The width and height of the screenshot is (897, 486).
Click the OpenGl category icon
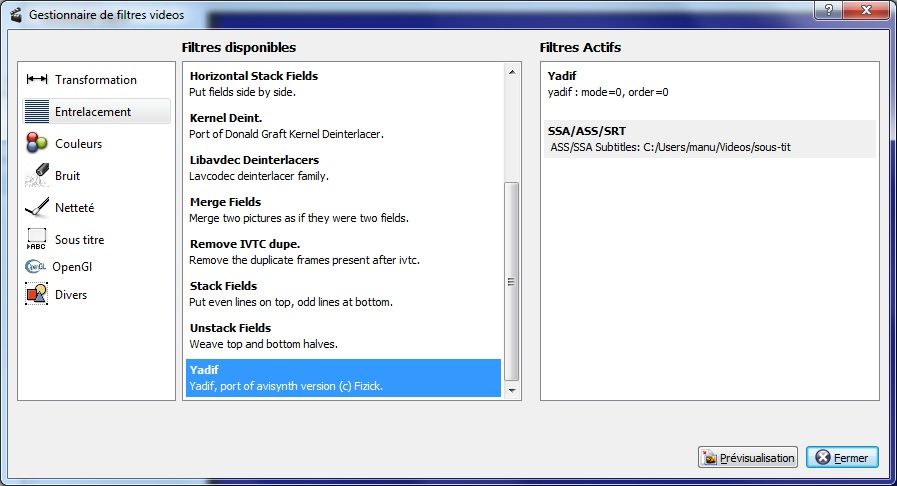point(36,267)
